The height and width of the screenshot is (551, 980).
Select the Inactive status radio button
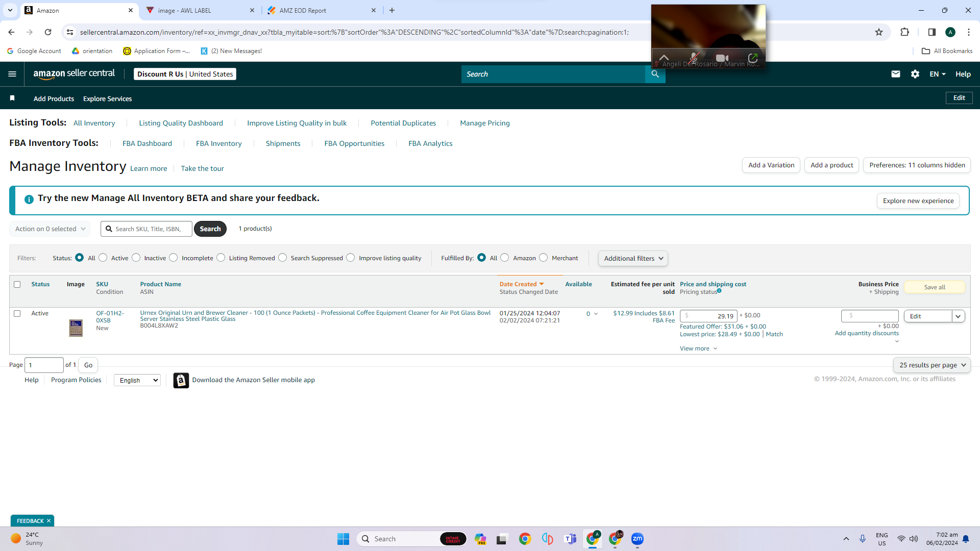tap(136, 258)
